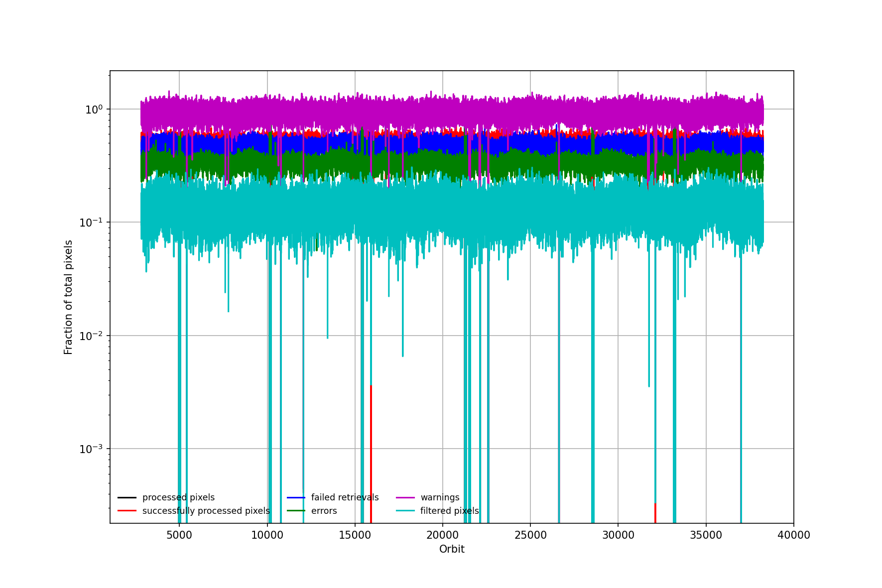Click the black processed pixels legend line
Viewport: 882px width, 588px height.
(126, 497)
